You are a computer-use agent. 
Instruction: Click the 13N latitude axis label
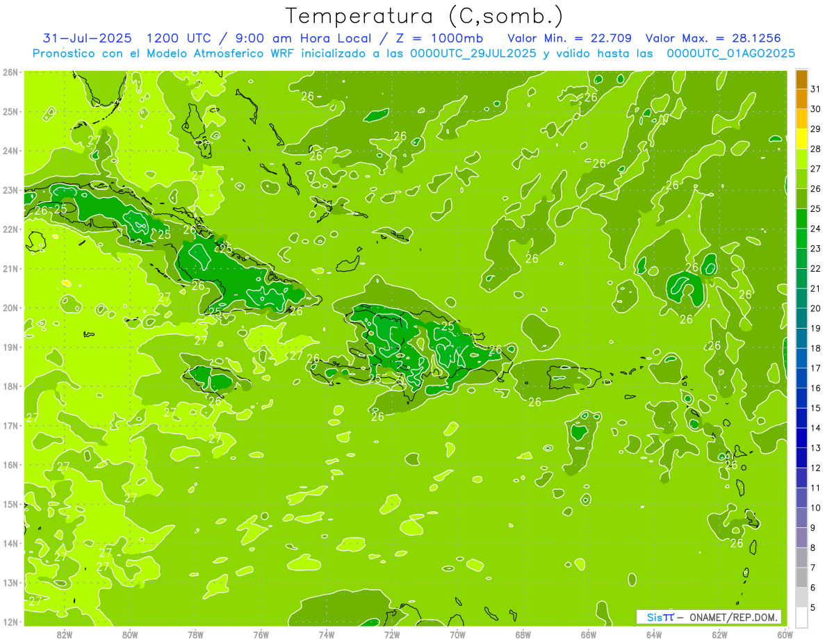[10, 583]
